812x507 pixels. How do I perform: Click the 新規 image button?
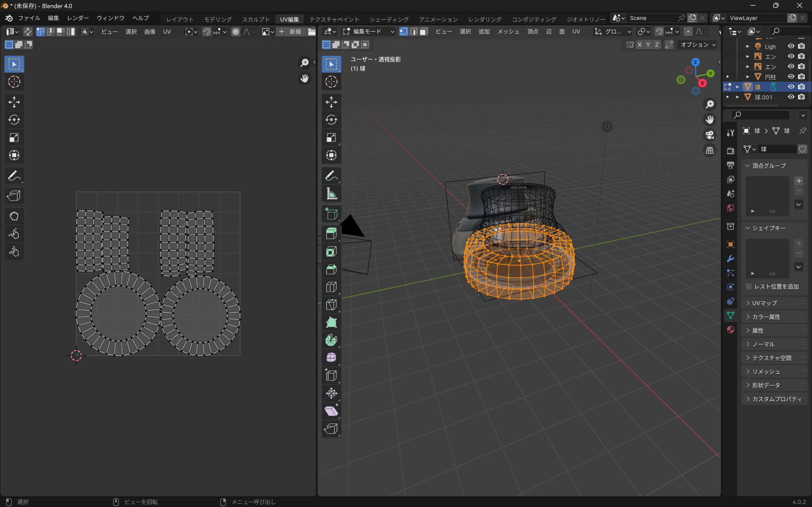click(x=291, y=31)
